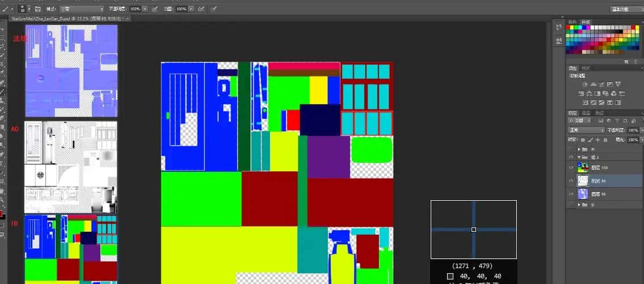The width and height of the screenshot is (644, 284).
Task: Toggle lock transparent pixels
Action: [x=583, y=140]
